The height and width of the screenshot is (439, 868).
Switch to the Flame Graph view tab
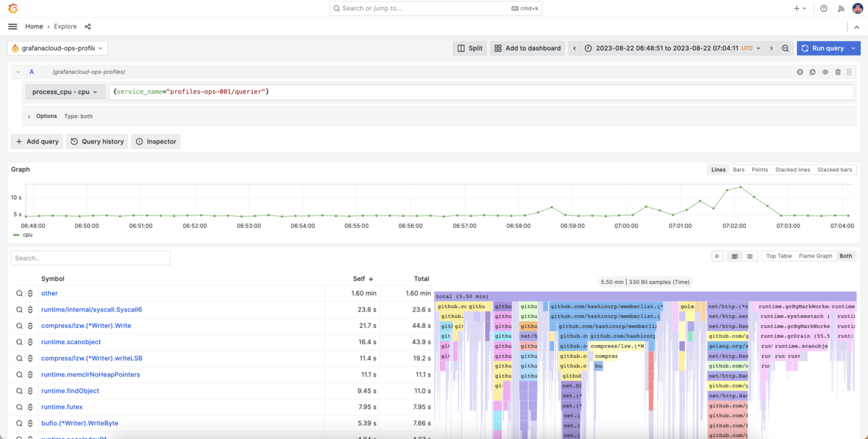pos(815,256)
